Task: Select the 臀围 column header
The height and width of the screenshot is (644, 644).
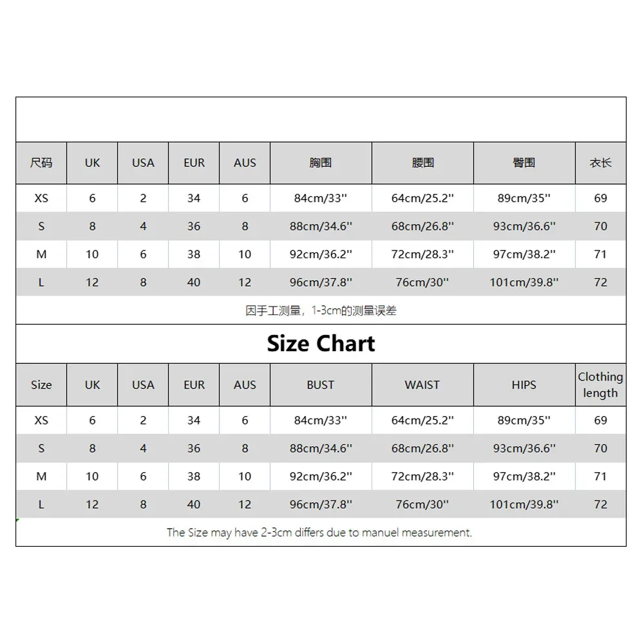Action: 524,163
